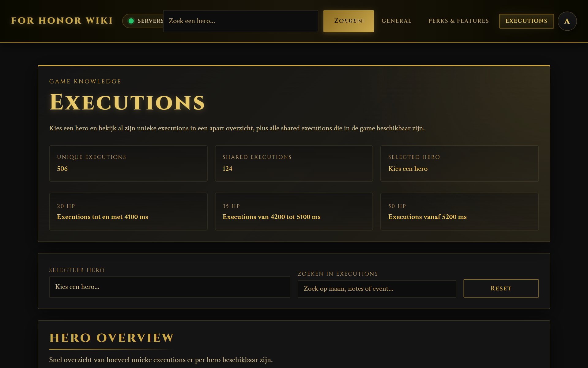The height and width of the screenshot is (368, 588).
Task: Click the 'Game Knowledge' label
Action: (85, 81)
